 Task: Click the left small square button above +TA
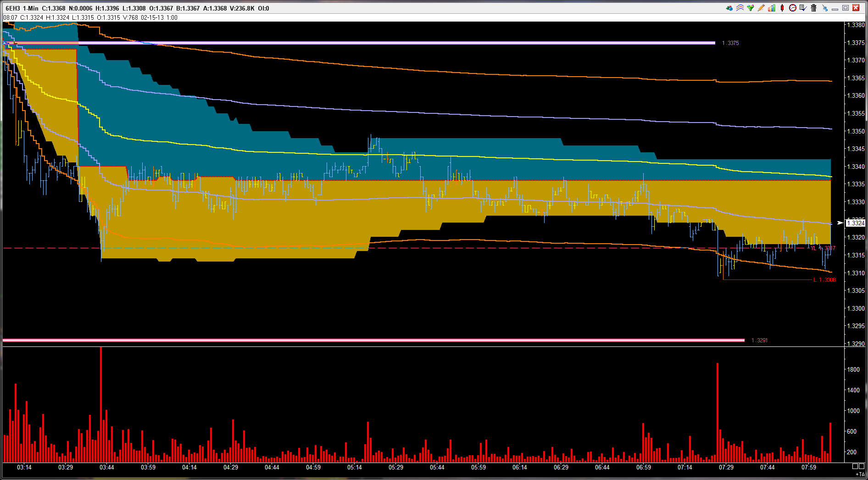pos(855,466)
